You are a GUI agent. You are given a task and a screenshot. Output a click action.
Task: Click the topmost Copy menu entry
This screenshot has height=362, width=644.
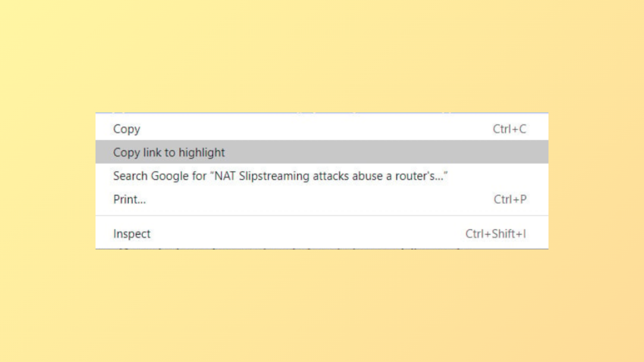coord(126,129)
